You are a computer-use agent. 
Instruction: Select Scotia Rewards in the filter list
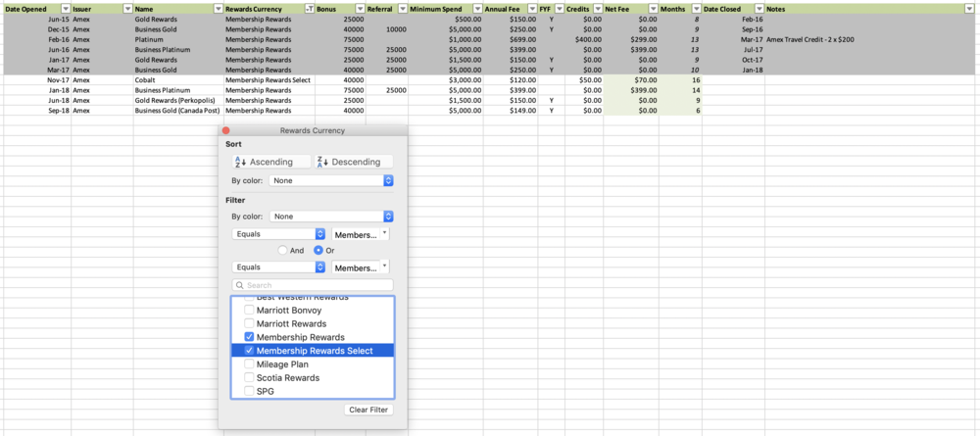(288, 377)
